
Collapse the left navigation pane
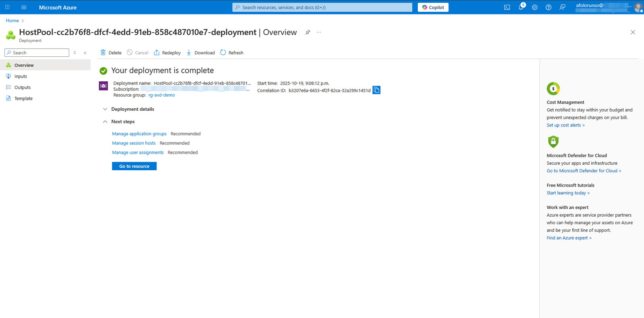[x=85, y=53]
